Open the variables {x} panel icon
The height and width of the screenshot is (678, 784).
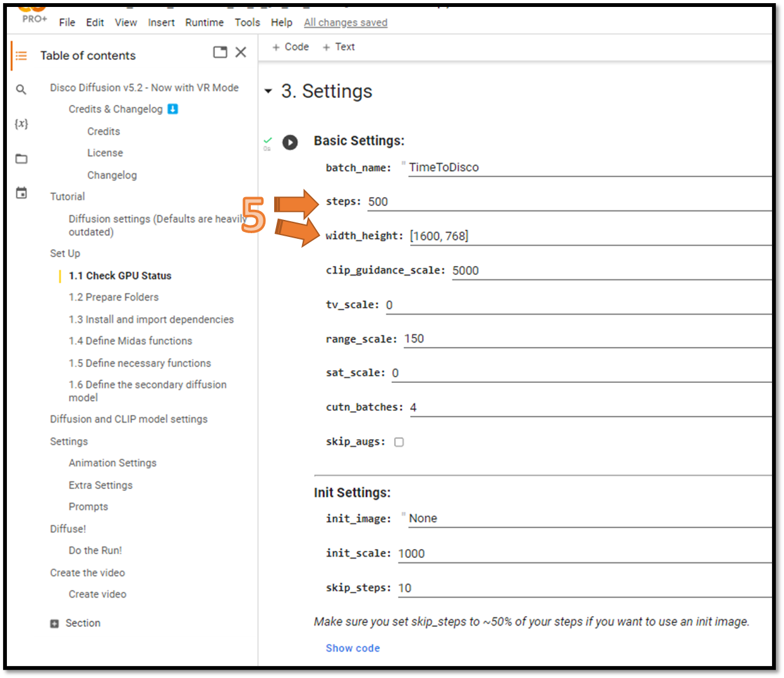(x=21, y=124)
